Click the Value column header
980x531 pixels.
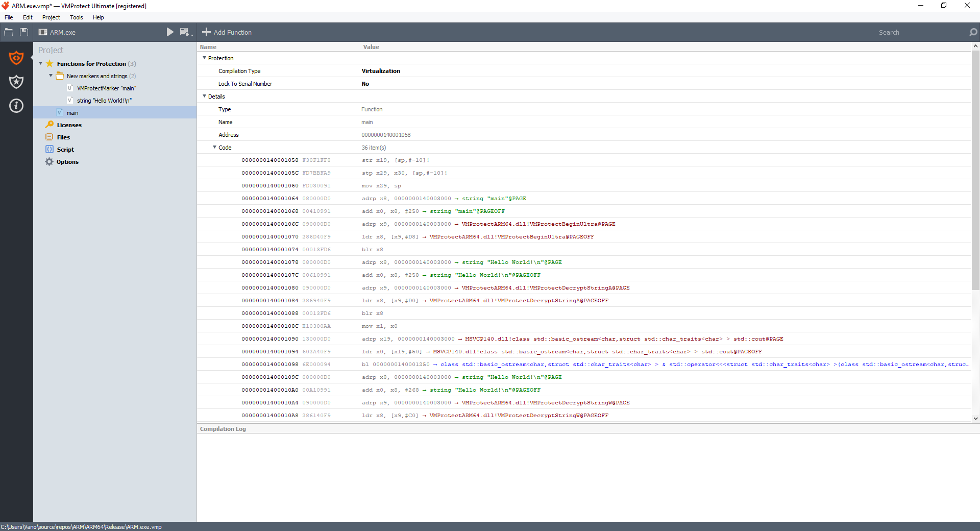371,47
